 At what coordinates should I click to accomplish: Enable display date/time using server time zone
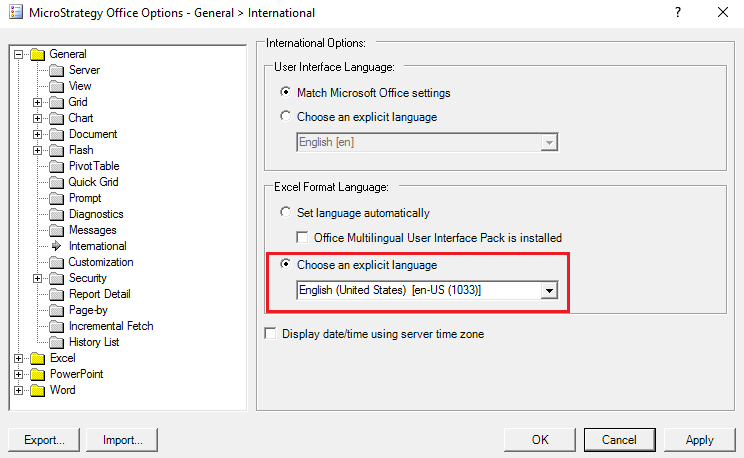point(270,333)
